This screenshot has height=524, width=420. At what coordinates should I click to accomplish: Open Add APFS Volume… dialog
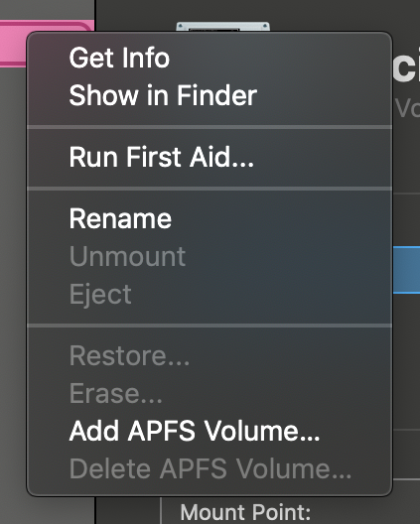tap(195, 431)
